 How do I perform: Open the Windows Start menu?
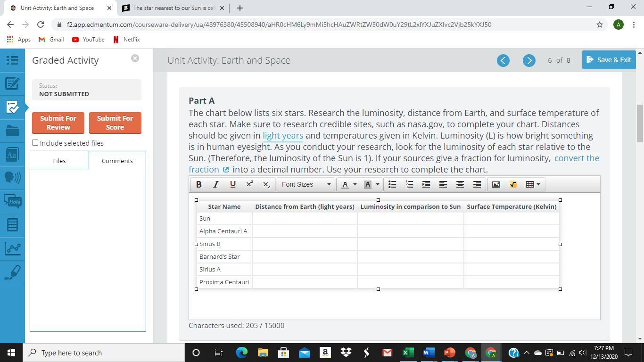11,353
